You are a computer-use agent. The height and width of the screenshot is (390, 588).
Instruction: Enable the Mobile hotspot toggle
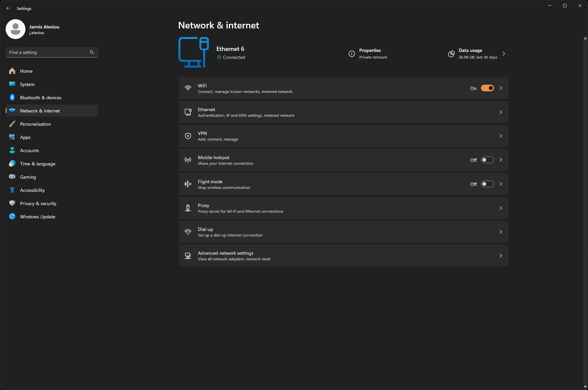pos(488,160)
